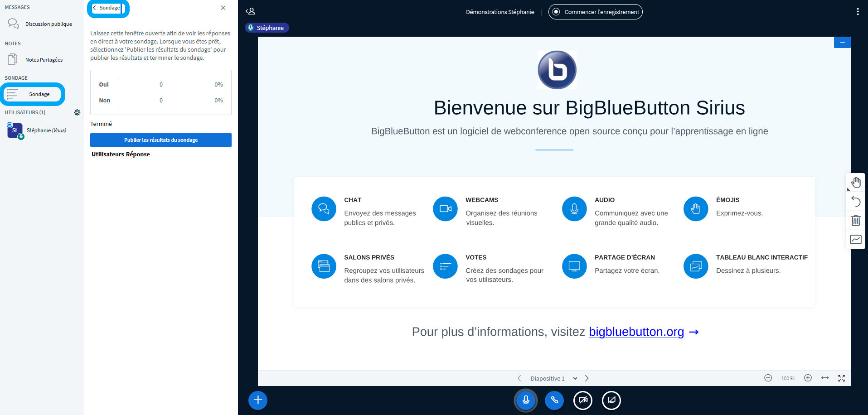Open the user list settings gear
This screenshot has height=415, width=868.
77,112
